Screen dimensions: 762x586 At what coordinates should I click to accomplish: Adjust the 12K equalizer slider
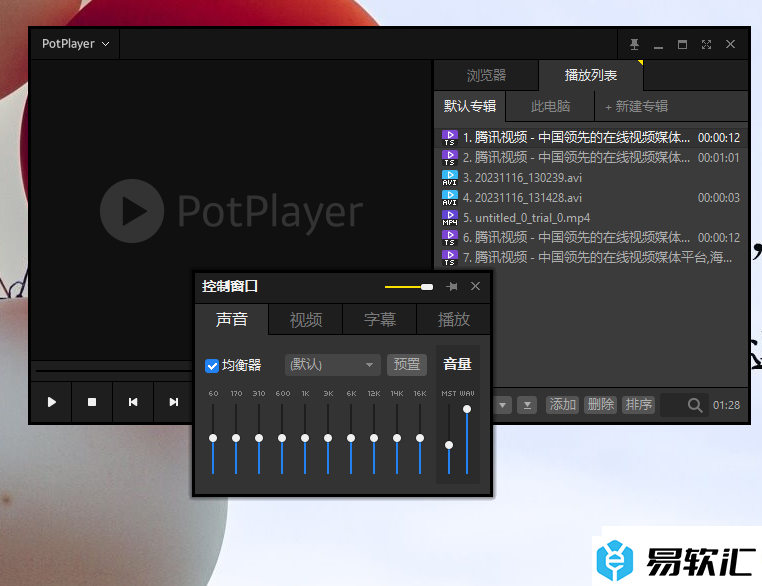pyautogui.click(x=374, y=438)
